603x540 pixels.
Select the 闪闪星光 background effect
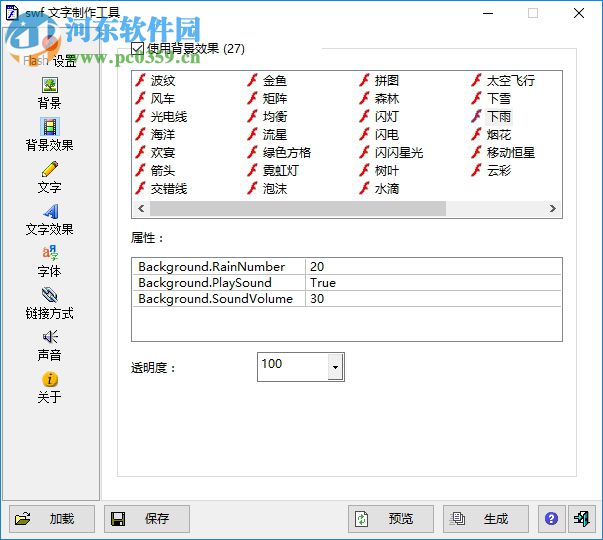(391, 153)
